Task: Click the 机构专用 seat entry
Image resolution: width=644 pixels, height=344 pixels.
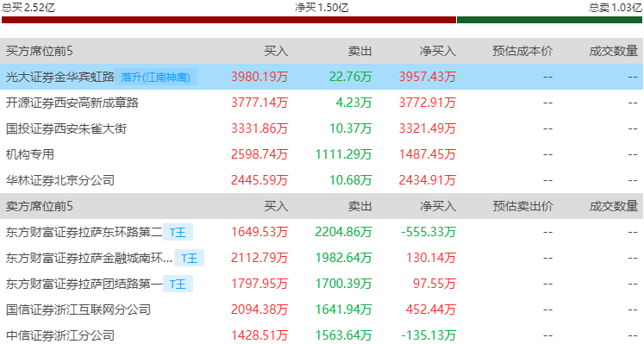Action: click(x=30, y=154)
